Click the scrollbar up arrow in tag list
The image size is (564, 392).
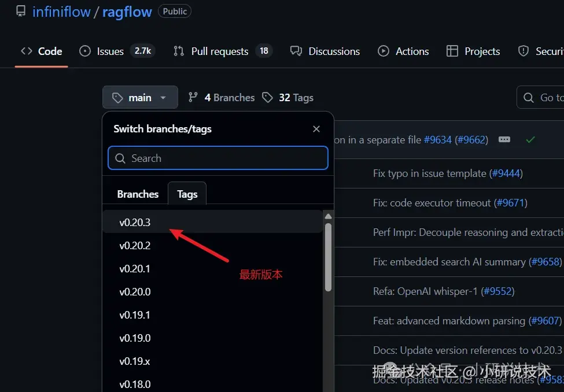328,216
